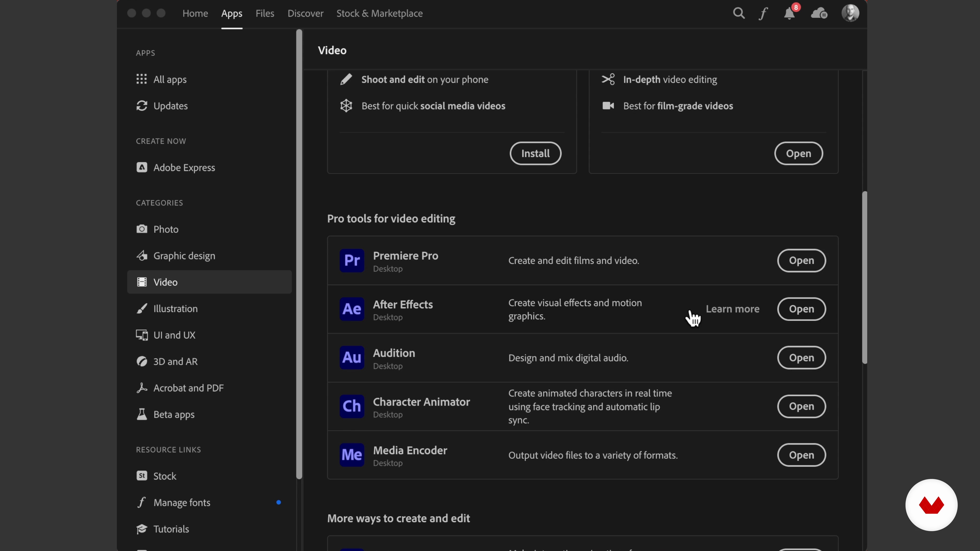The image size is (980, 551).
Task: Open the Discover tab
Action: pyautogui.click(x=305, y=13)
